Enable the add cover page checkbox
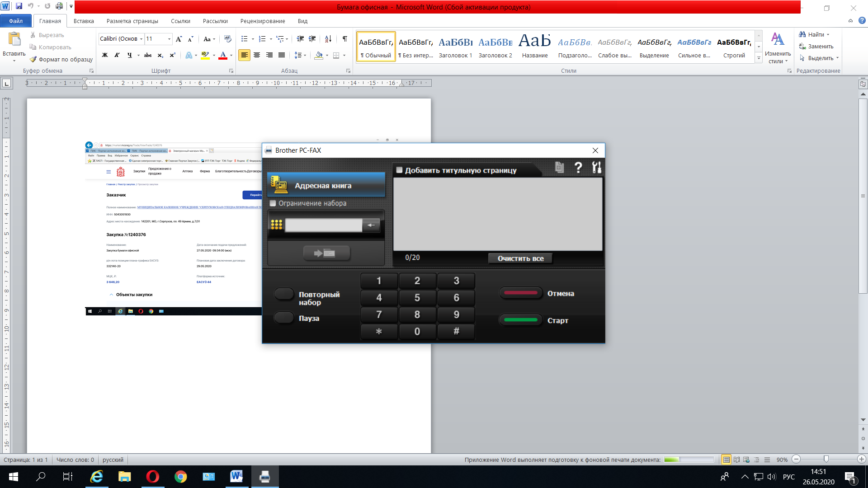This screenshot has width=868, height=488. [400, 170]
